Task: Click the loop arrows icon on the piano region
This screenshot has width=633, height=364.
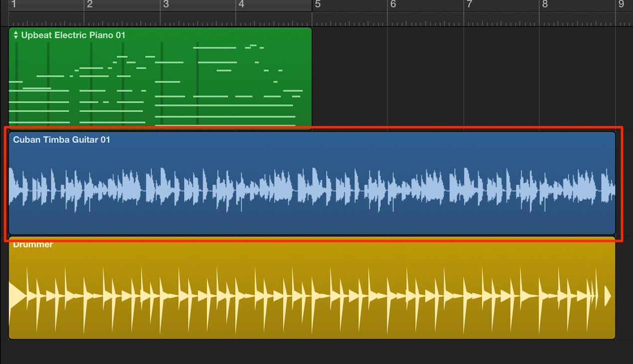Action: coord(16,35)
